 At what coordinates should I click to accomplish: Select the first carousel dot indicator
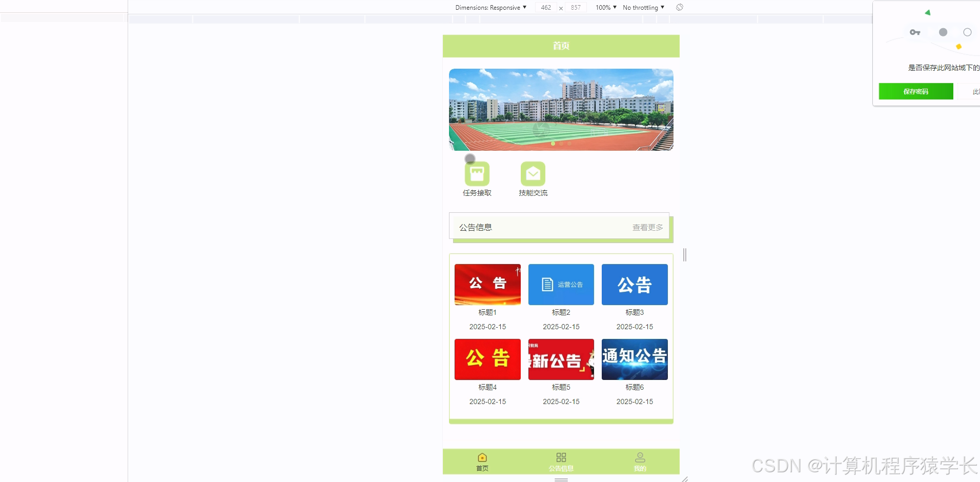pyautogui.click(x=553, y=144)
